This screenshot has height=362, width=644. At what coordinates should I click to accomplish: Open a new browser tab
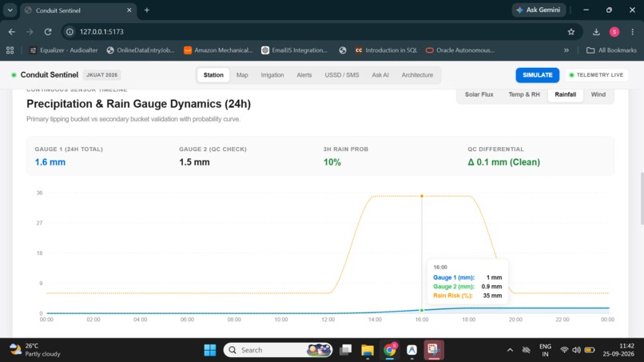[147, 10]
